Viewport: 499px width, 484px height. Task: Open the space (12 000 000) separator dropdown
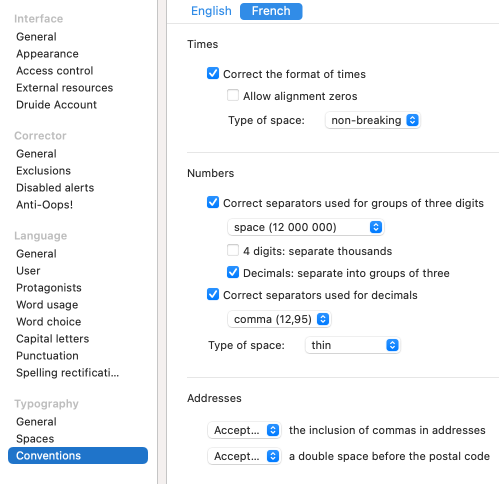pyautogui.click(x=306, y=227)
